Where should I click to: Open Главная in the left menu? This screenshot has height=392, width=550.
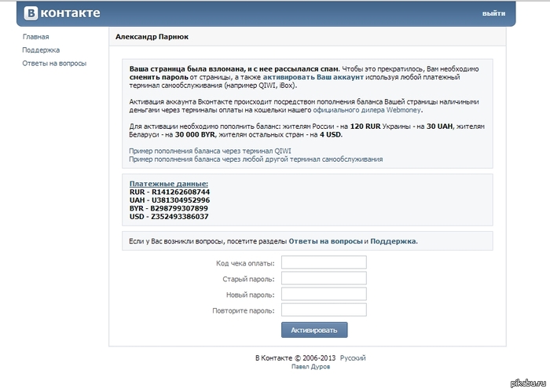tap(36, 37)
